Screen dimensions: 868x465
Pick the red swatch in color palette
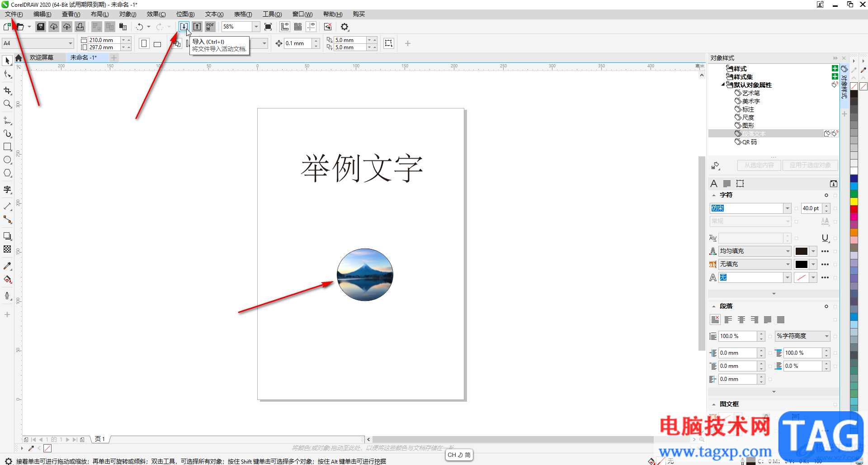point(854,209)
